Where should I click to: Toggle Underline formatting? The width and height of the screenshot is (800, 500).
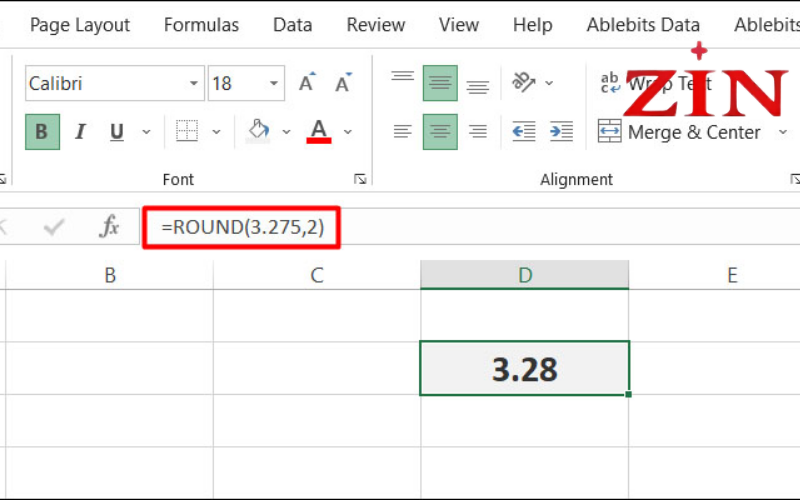[x=117, y=132]
